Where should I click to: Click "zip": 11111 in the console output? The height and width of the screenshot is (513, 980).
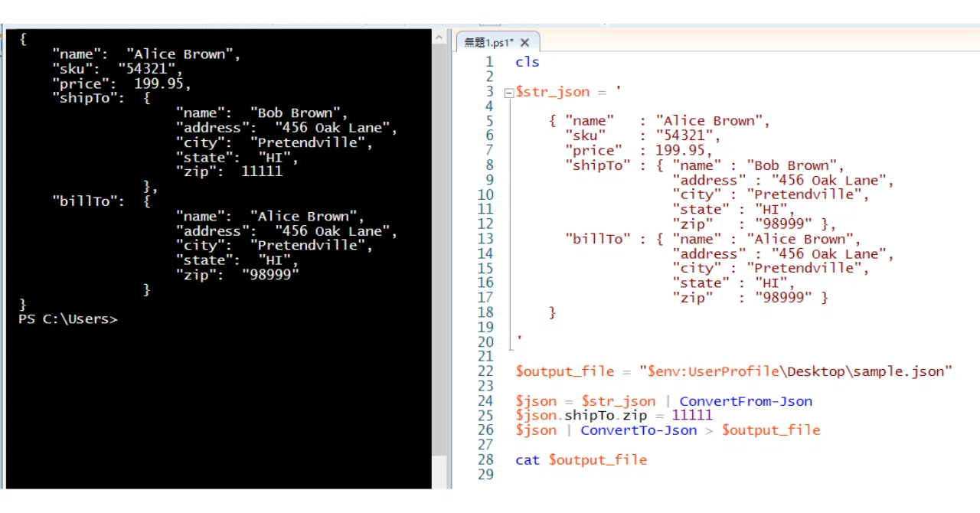[229, 172]
